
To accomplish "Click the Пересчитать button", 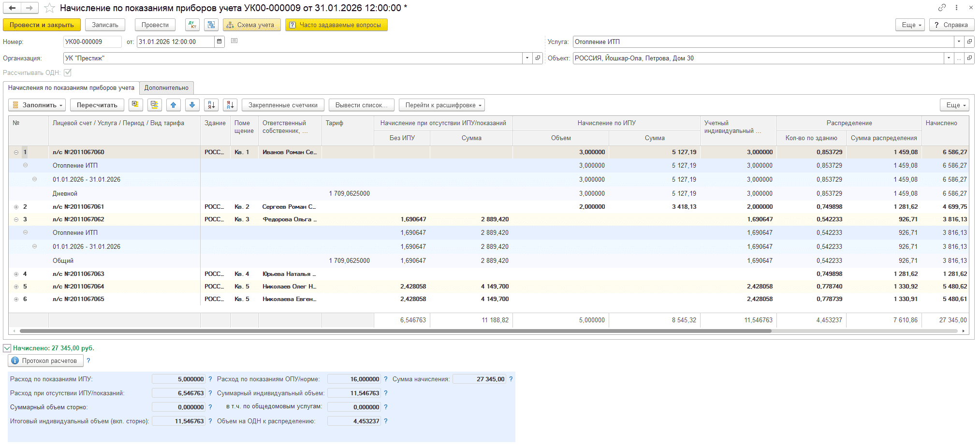I will pos(97,105).
